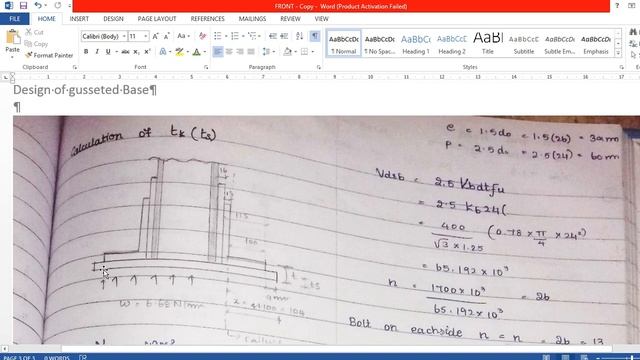Switch to the INSERT tab
Image resolution: width=640 pixels, height=360 pixels.
[x=79, y=19]
